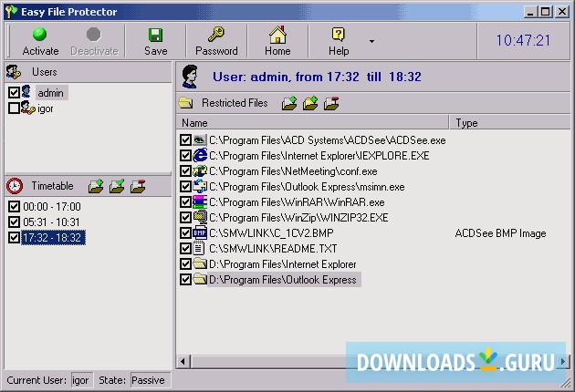
Task: Click the BMP icon for C_1CV2.BMP
Action: coord(200,232)
